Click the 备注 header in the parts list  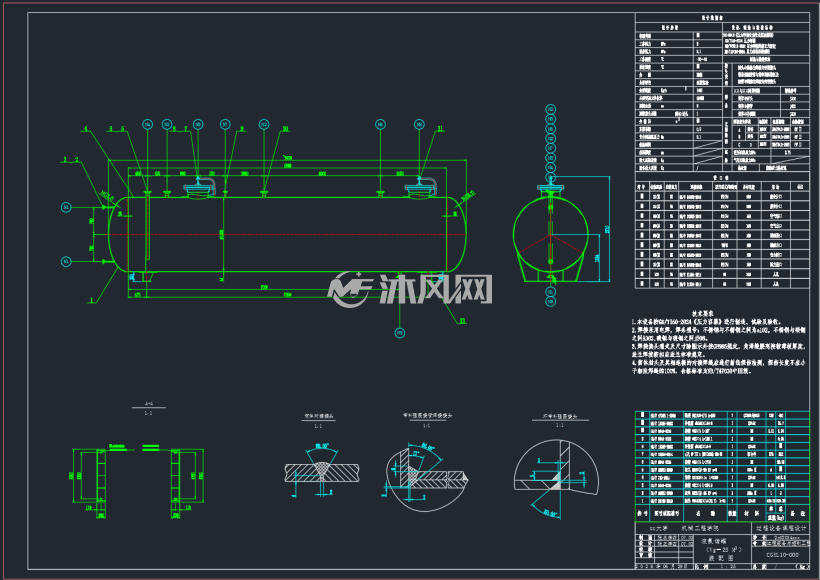(x=798, y=514)
